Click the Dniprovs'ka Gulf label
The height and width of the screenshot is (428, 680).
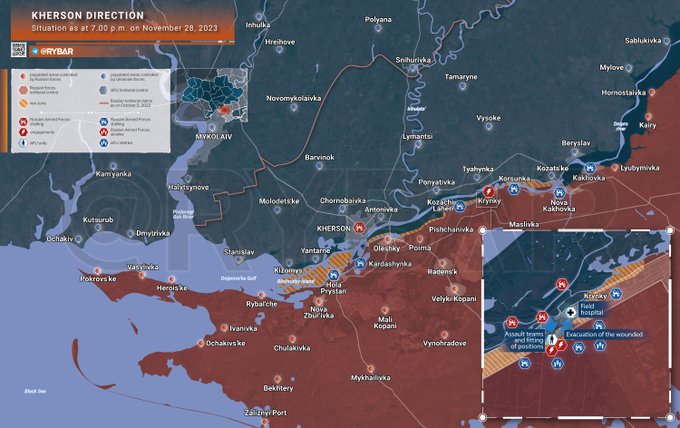point(239,278)
